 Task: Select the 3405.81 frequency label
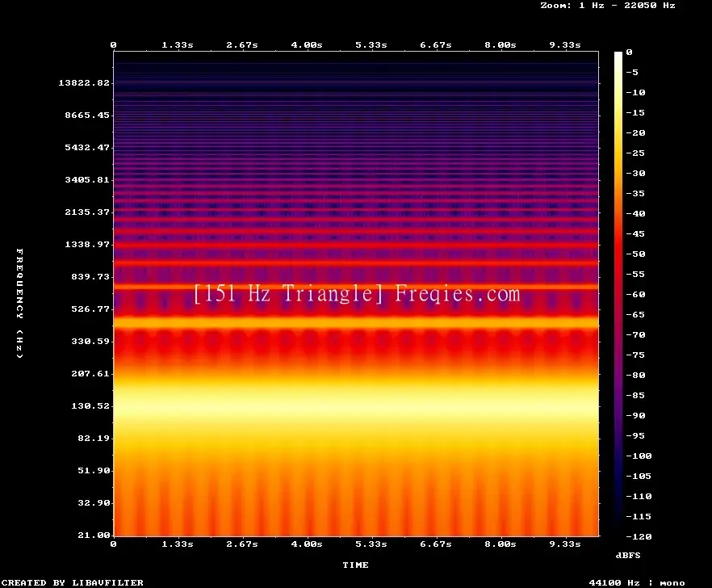coord(87,179)
